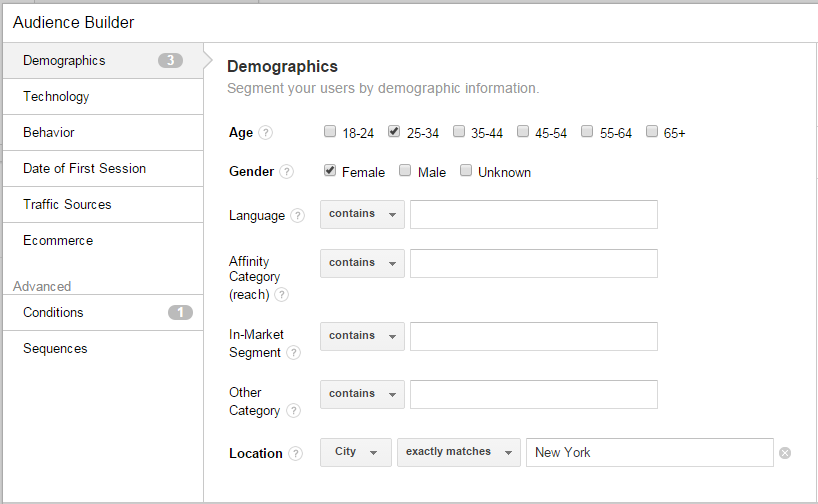
Task: Click the Affinity Category text field
Action: tap(533, 263)
